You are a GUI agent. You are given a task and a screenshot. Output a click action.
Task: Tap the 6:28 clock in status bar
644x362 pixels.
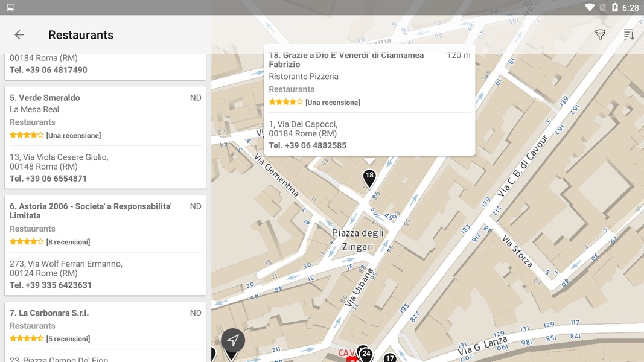[631, 8]
